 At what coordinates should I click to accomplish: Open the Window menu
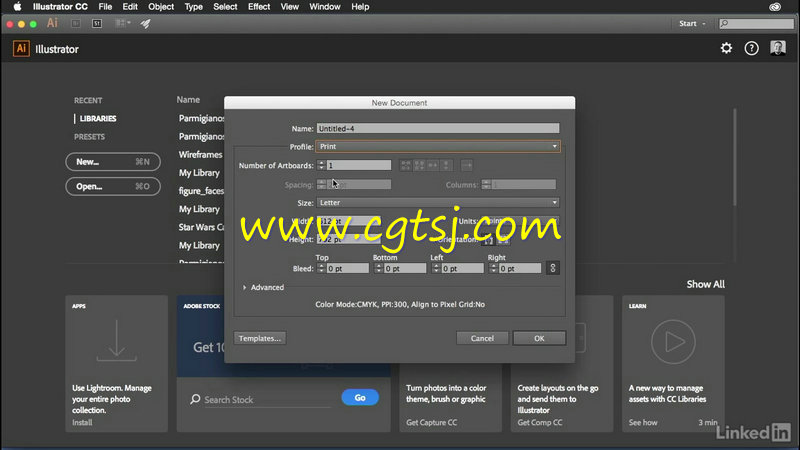coord(324,7)
